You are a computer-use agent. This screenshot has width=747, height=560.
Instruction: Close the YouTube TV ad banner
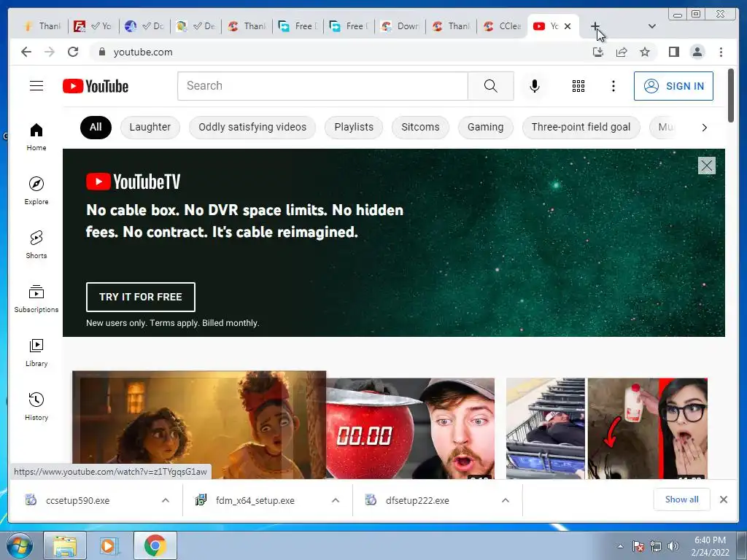pyautogui.click(x=706, y=166)
